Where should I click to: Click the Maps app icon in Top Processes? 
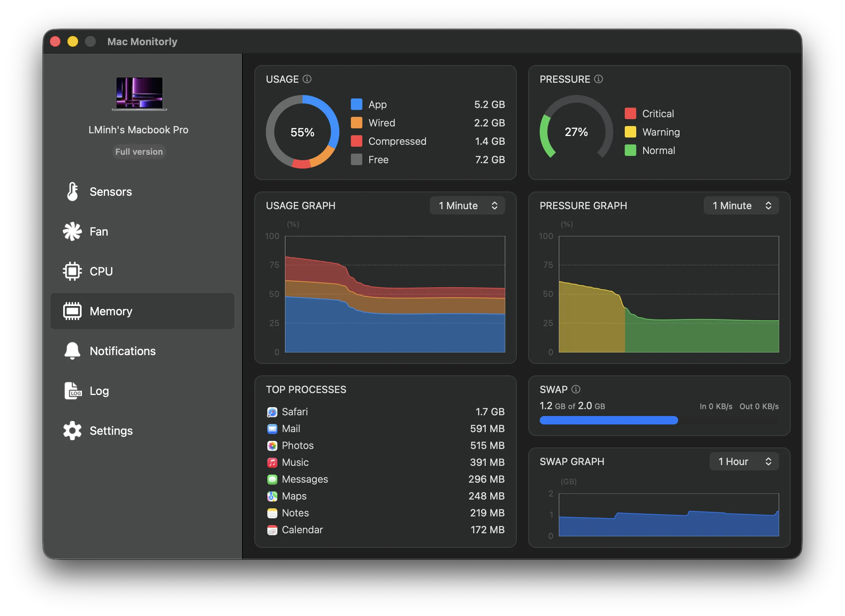[272, 496]
